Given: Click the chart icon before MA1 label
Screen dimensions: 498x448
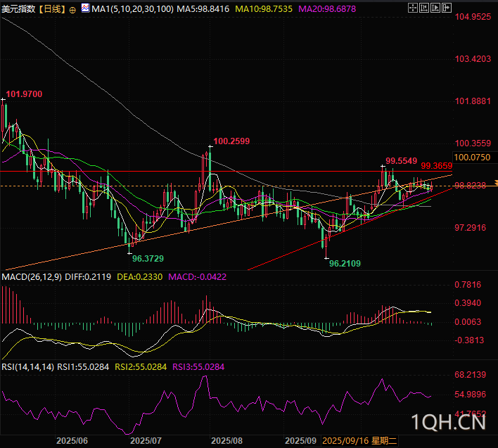Looking at the screenshot, I should point(86,8).
